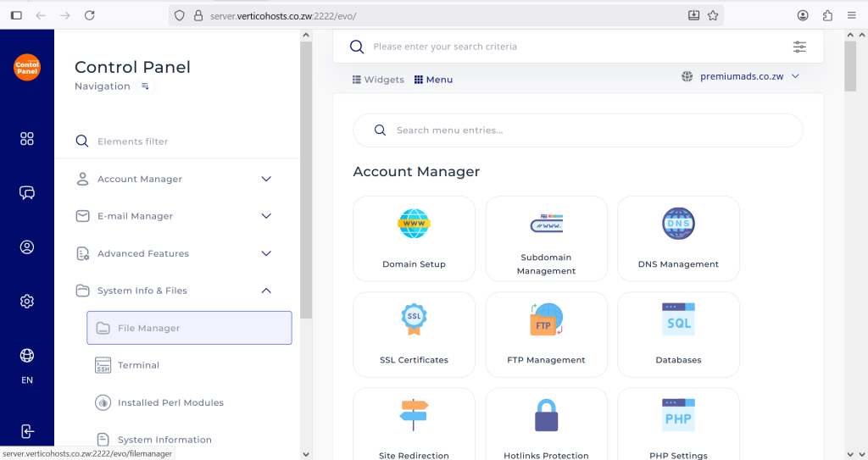The image size is (868, 460).
Task: Open the premiumads.co.zw domain dropdown
Action: [741, 76]
